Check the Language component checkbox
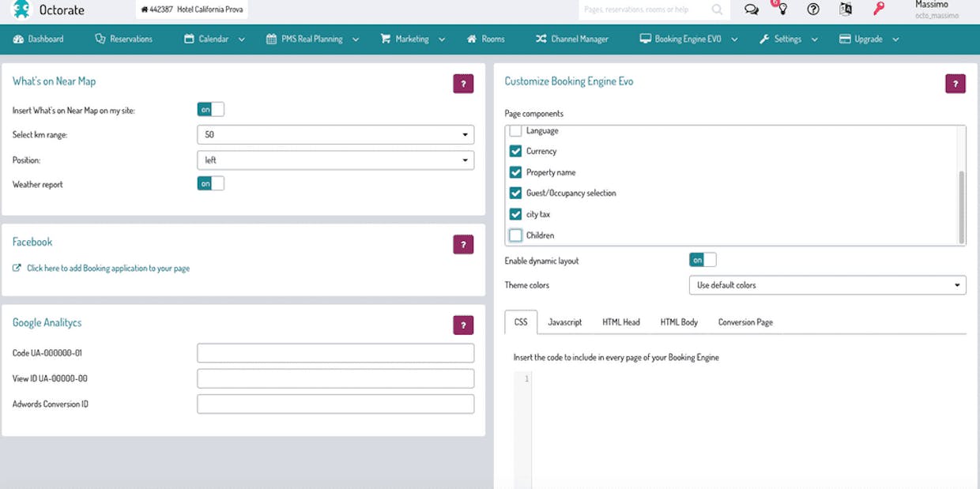 (x=516, y=131)
